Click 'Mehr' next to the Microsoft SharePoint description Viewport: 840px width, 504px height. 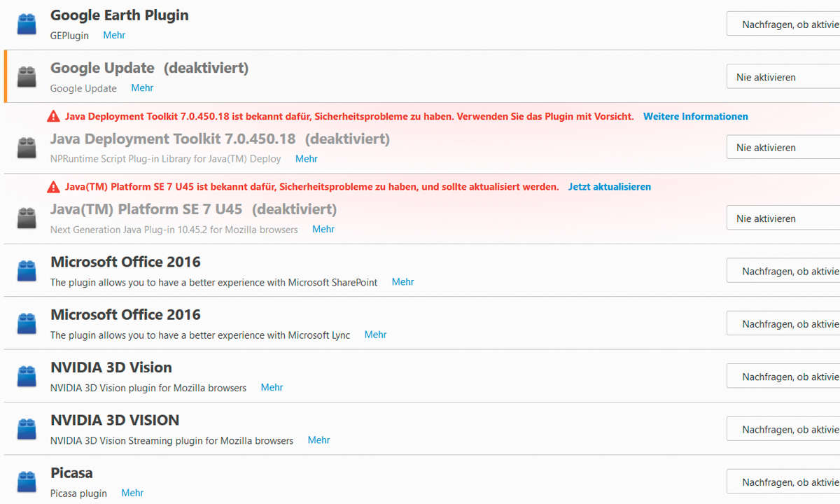click(x=403, y=281)
